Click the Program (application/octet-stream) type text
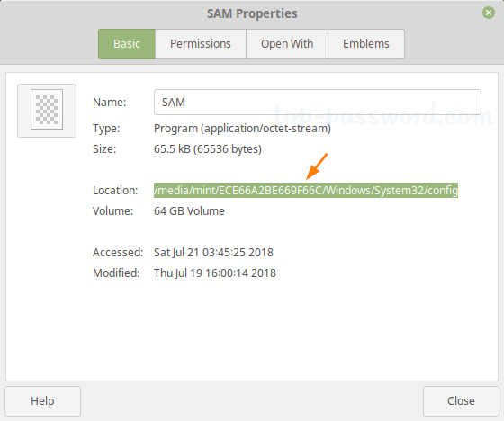Screen dimensions: 504x421 click(x=242, y=129)
